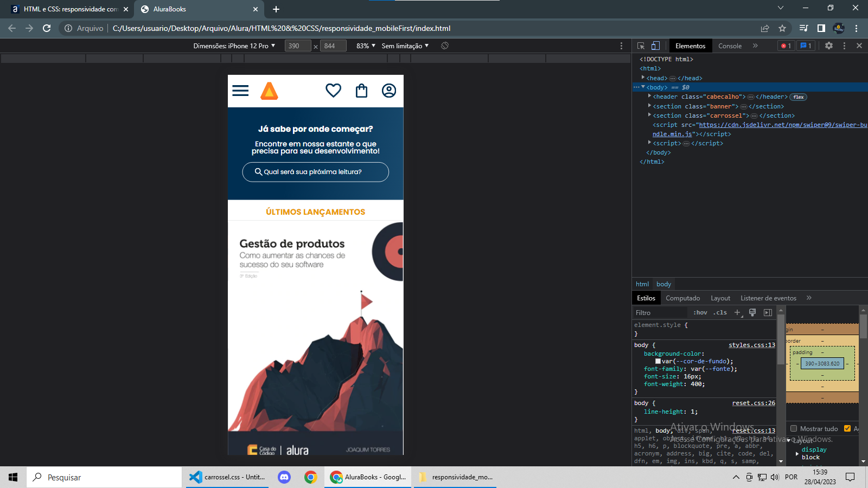This screenshot has width=868, height=488.
Task: Open a new browser tab
Action: pos(276,9)
